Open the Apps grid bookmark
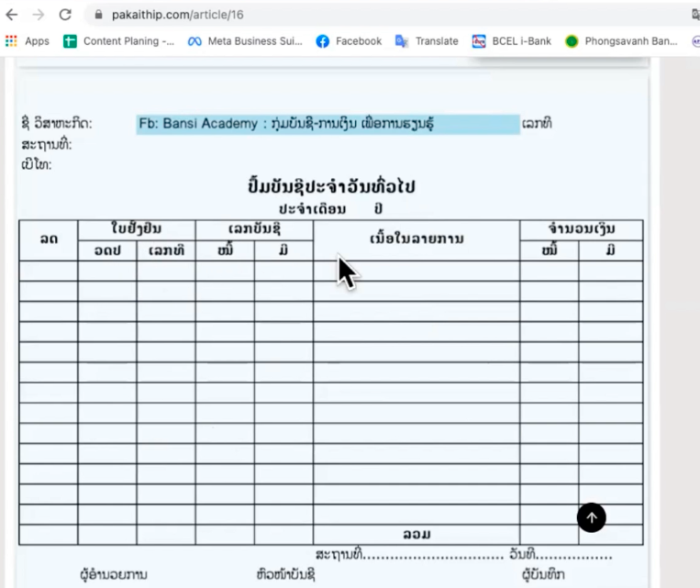700x588 pixels. point(28,41)
